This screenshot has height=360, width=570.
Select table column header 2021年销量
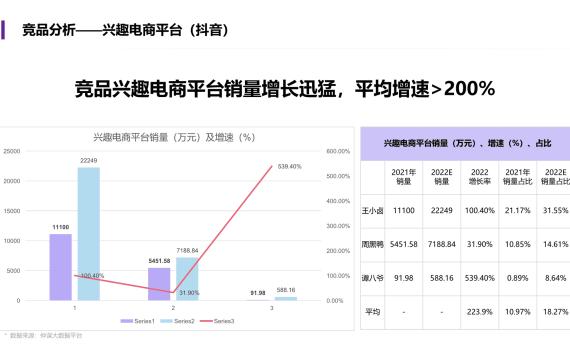click(x=404, y=177)
